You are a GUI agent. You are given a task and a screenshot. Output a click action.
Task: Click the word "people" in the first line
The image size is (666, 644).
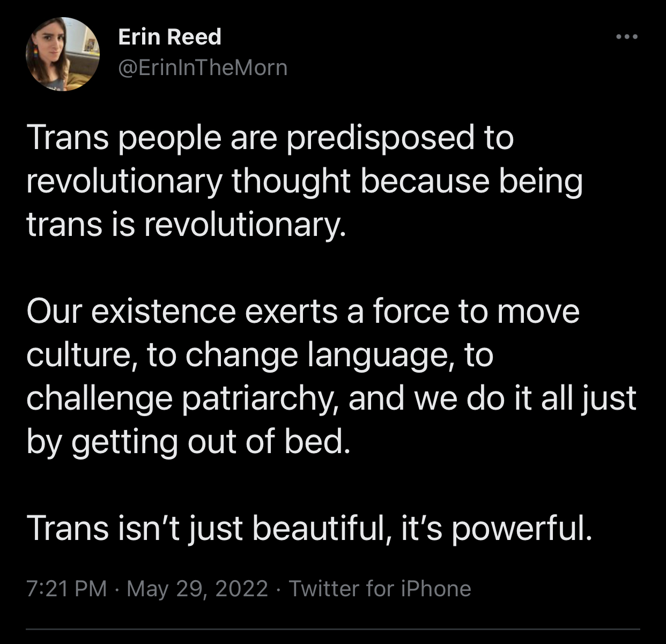pos(169,138)
